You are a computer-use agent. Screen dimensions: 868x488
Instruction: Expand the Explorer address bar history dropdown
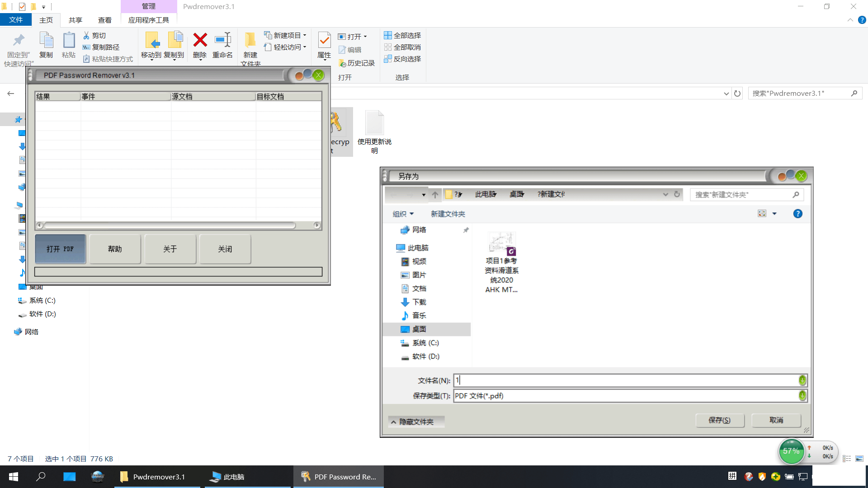click(726, 94)
